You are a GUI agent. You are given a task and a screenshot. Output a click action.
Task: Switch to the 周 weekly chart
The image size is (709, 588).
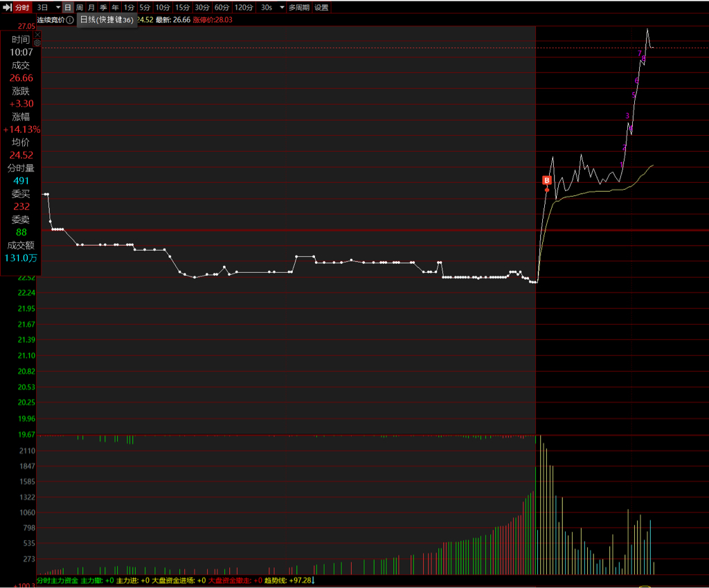[80, 7]
